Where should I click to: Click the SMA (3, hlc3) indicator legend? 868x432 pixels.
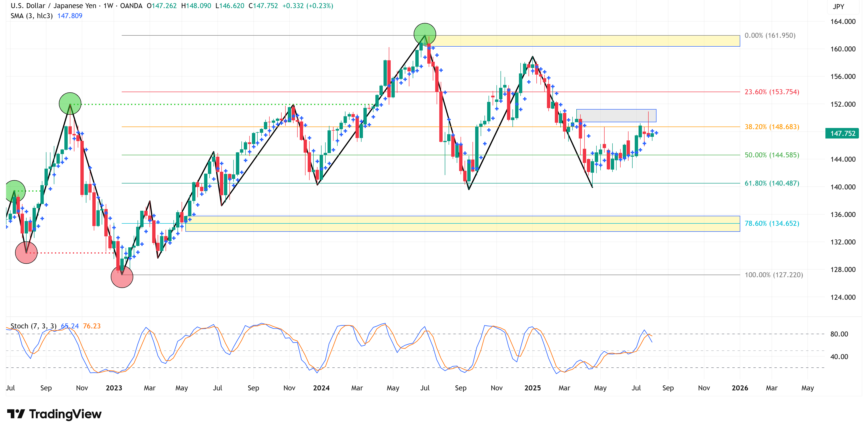32,16
